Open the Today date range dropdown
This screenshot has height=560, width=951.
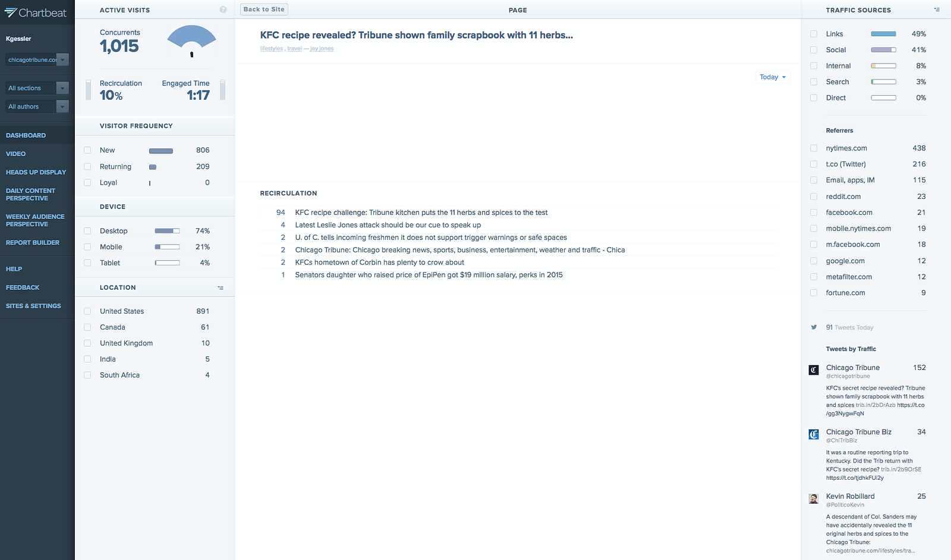773,77
